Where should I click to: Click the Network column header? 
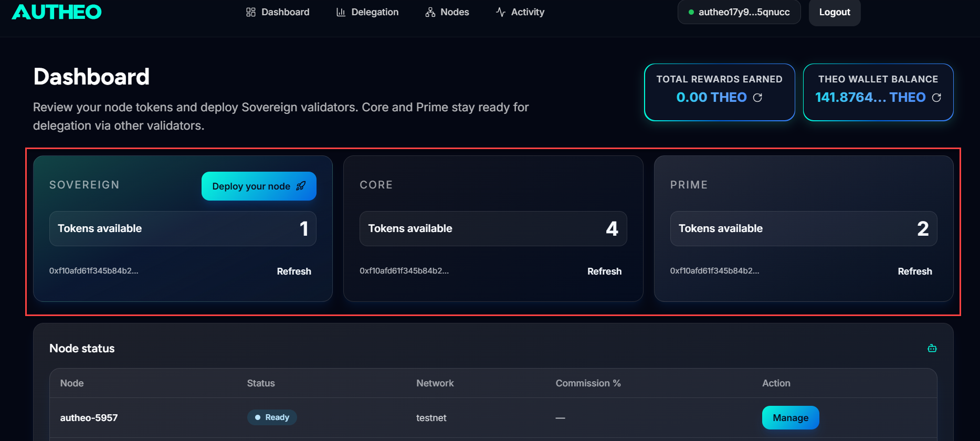click(435, 383)
